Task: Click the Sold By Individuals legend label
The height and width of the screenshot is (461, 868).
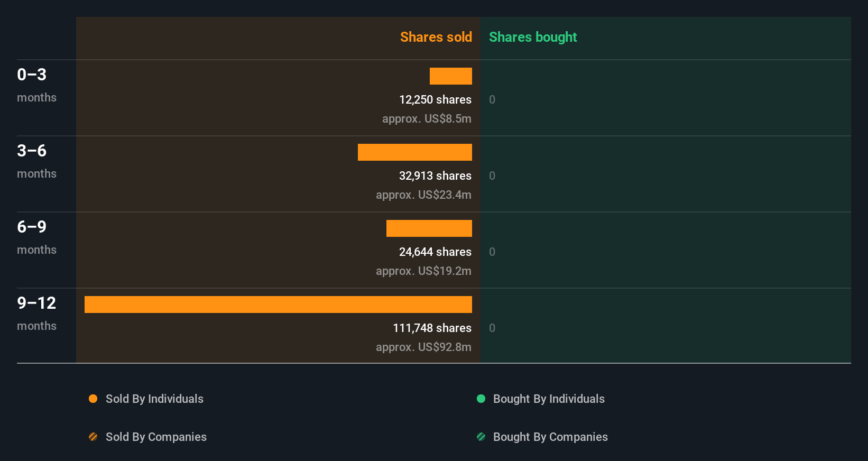Action: (x=154, y=399)
